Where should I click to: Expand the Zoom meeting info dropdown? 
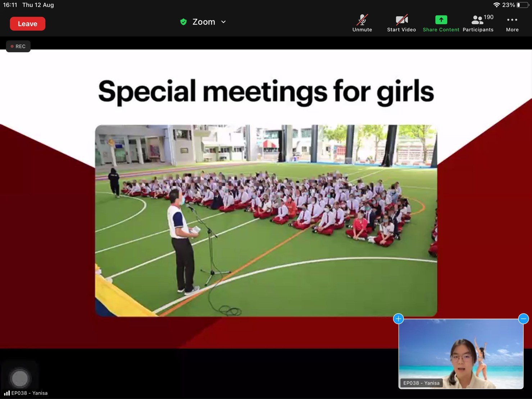pos(223,22)
